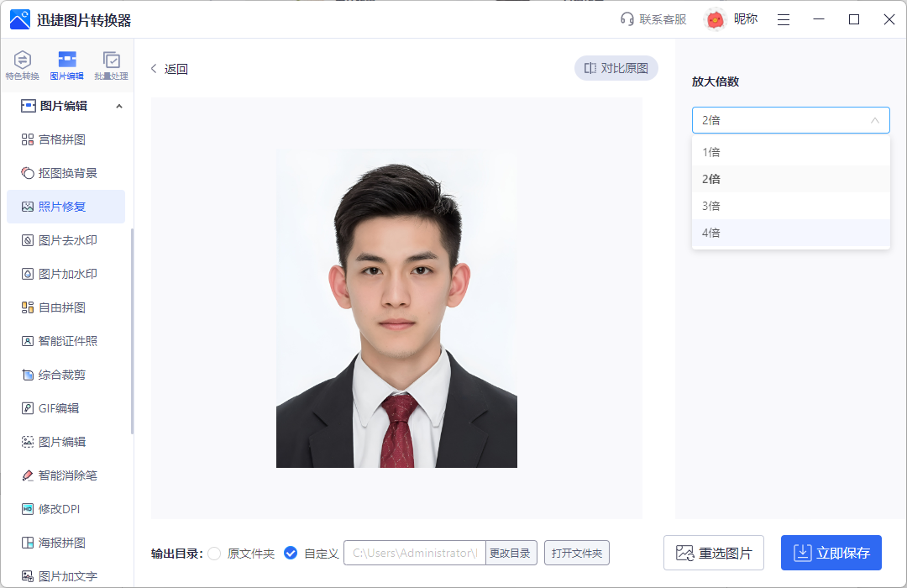Click 更改目录 button
Viewport: 907px width, 588px height.
[x=511, y=553]
